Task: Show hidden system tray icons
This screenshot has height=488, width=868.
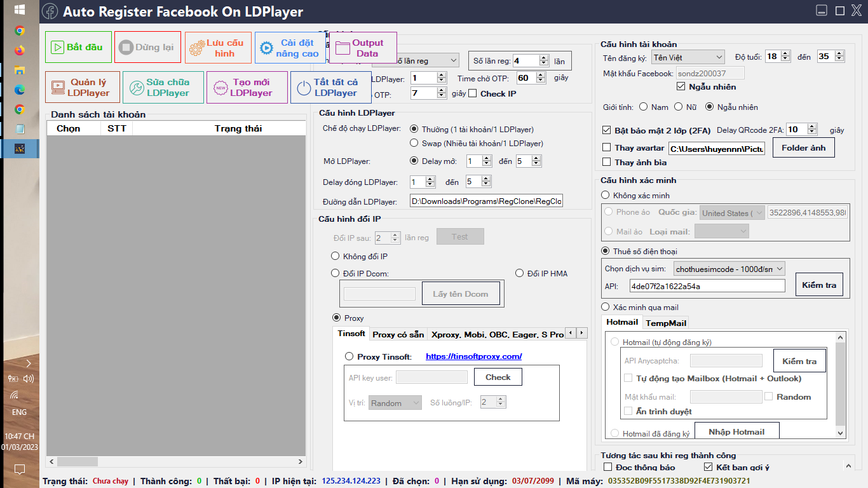Action: pos(28,363)
